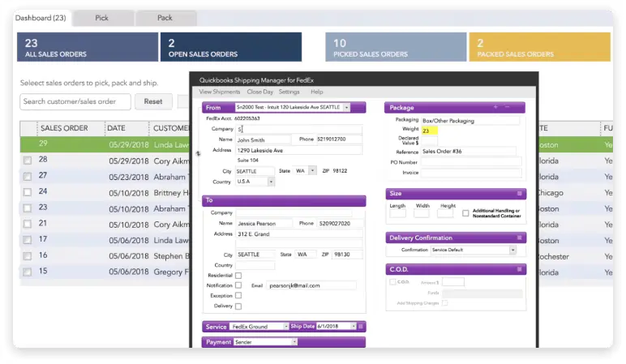
Task: Click the Height field in Size
Action: pos(445,213)
